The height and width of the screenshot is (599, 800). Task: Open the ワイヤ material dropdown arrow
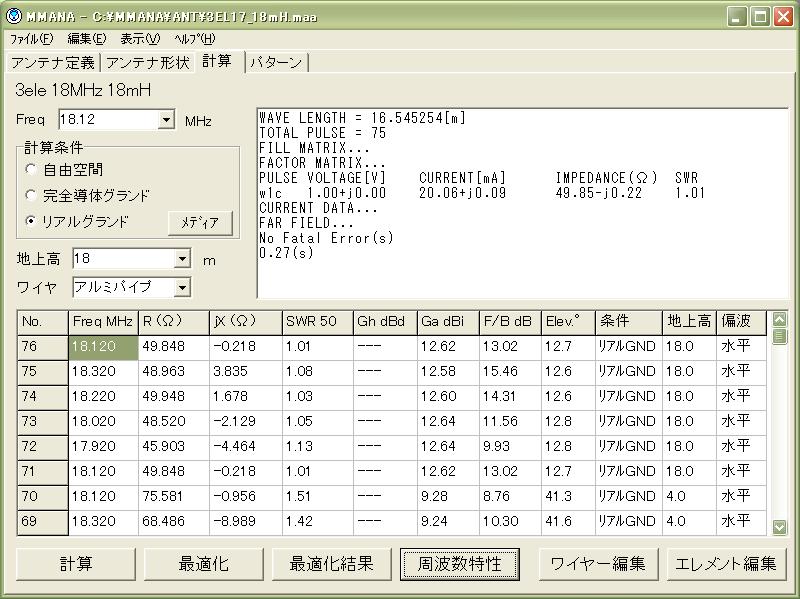pos(182,287)
